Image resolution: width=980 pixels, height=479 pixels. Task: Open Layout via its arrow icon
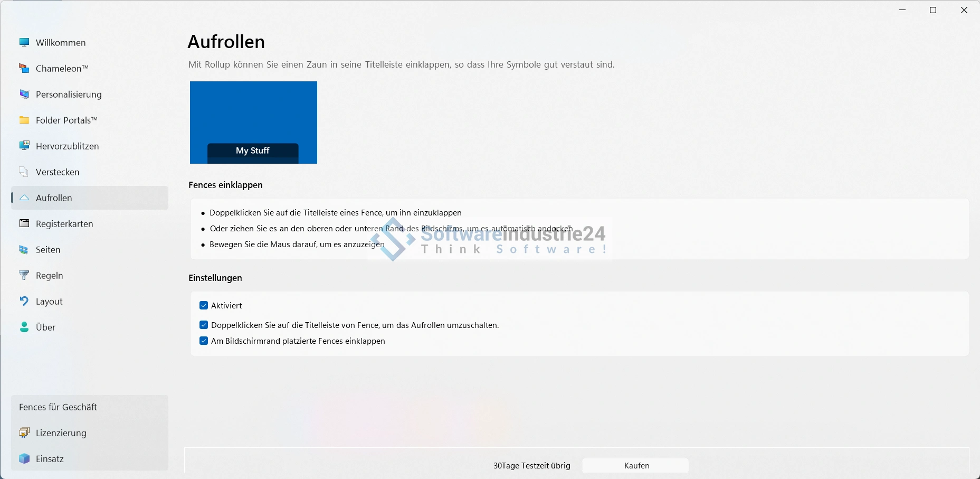(x=24, y=302)
